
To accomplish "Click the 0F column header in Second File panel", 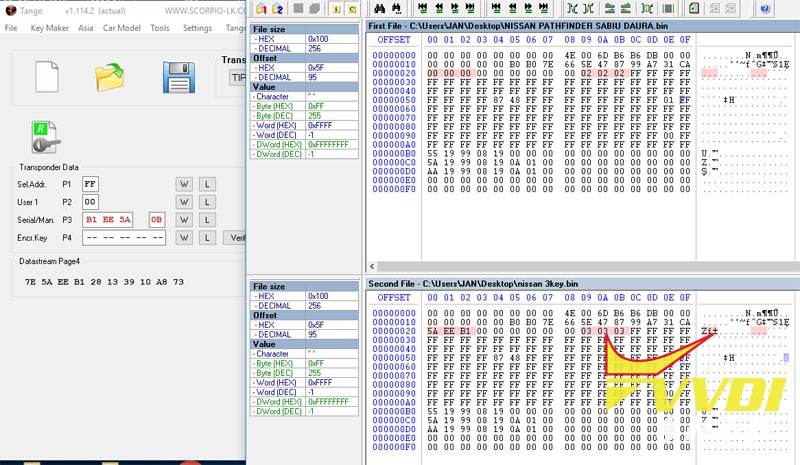I will point(685,297).
